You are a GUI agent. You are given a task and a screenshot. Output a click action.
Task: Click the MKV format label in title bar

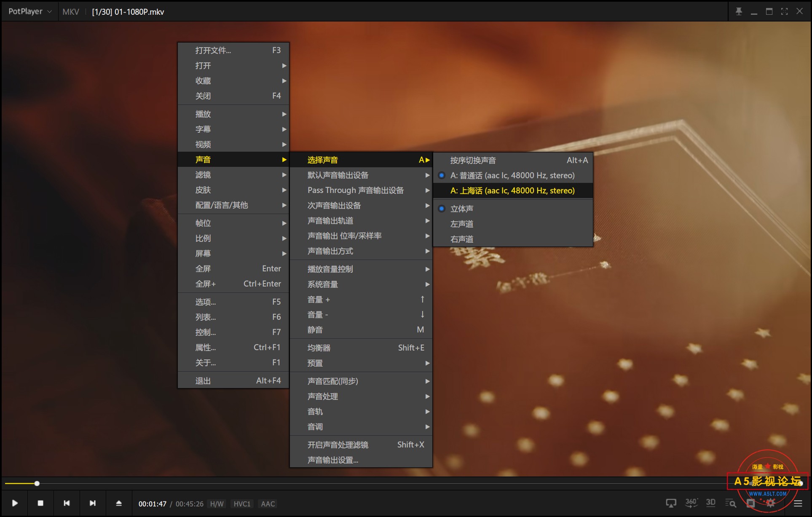click(71, 12)
